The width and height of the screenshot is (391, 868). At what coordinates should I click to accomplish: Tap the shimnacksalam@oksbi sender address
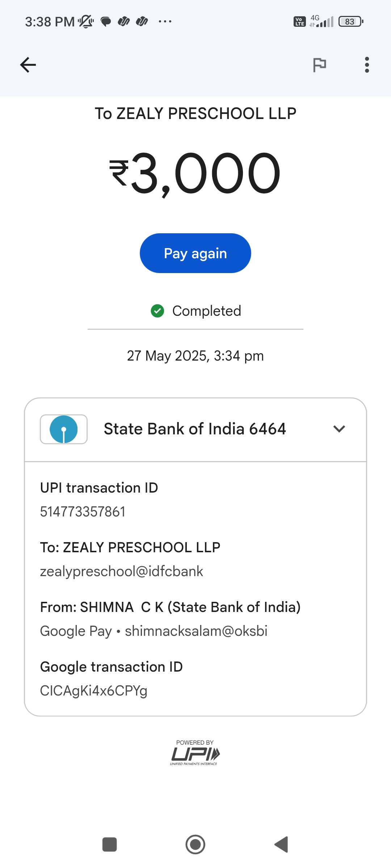(196, 631)
